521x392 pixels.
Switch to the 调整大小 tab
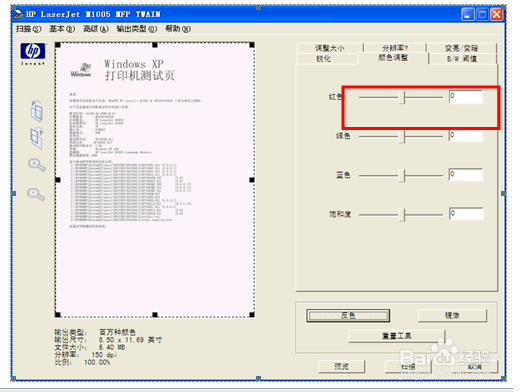[x=330, y=48]
